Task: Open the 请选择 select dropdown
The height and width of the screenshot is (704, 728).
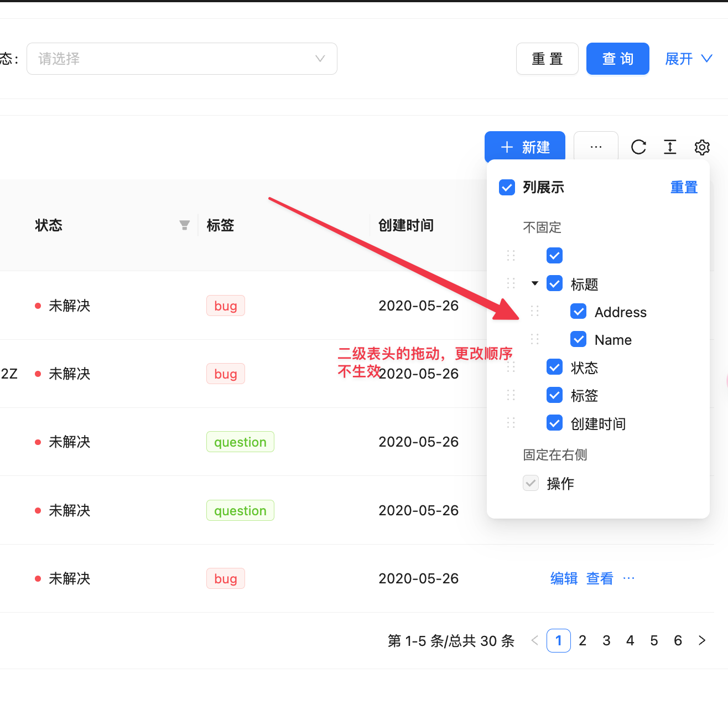Action: 183,59
